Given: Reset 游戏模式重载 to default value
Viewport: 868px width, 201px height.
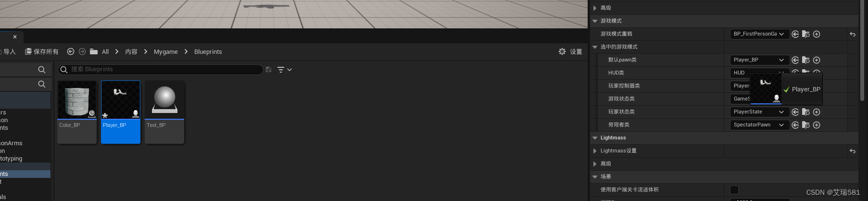Looking at the screenshot, I should pyautogui.click(x=853, y=34).
